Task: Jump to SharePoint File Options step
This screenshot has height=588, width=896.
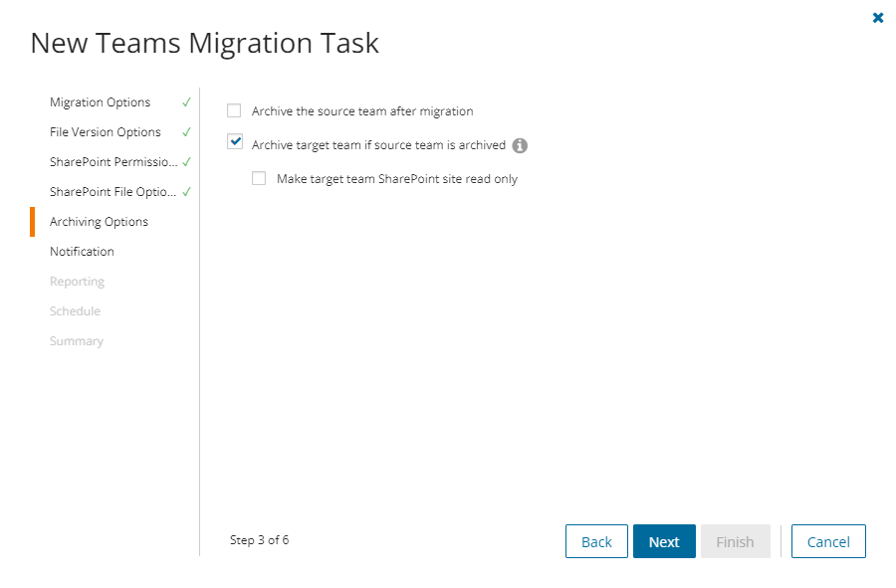Action: [x=112, y=192]
